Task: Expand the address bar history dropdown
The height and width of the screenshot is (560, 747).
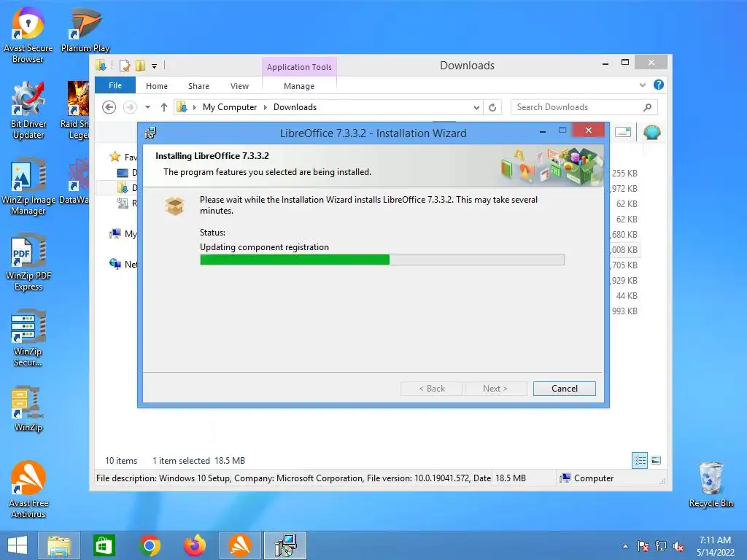Action: click(x=476, y=108)
